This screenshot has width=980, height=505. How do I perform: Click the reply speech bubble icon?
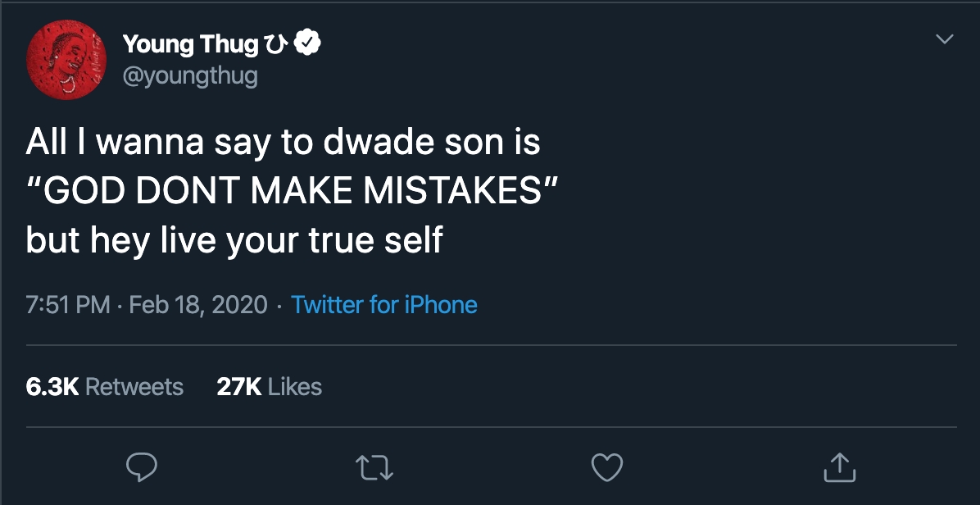coord(141,467)
